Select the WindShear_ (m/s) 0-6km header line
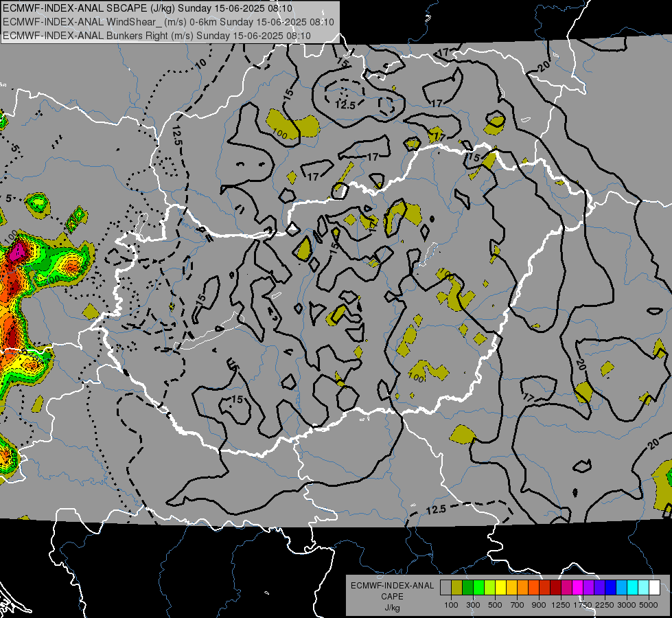 (168, 22)
